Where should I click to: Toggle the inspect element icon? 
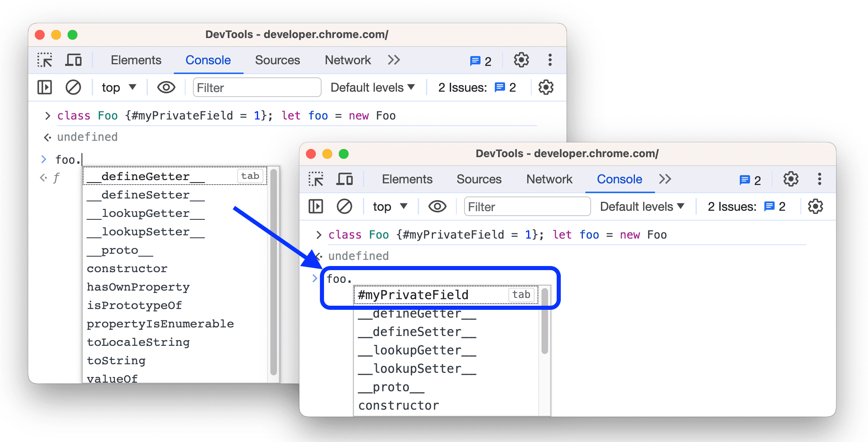click(x=44, y=61)
